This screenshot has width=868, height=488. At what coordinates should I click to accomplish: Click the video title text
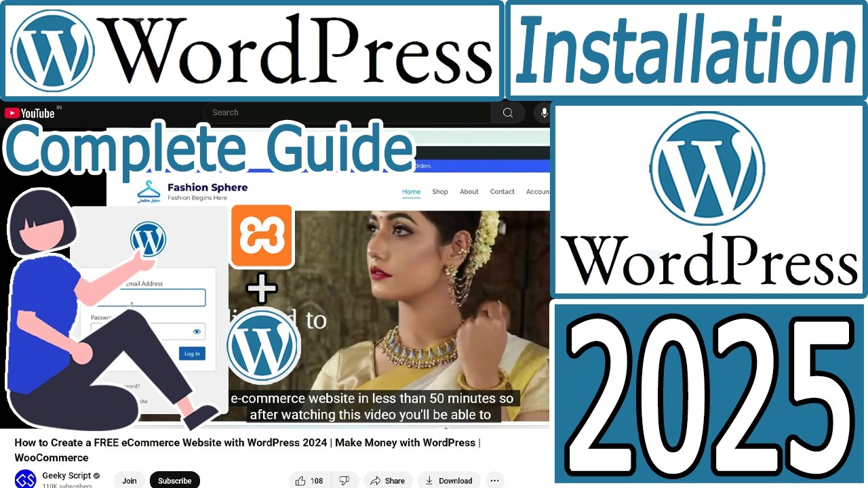coord(248,450)
